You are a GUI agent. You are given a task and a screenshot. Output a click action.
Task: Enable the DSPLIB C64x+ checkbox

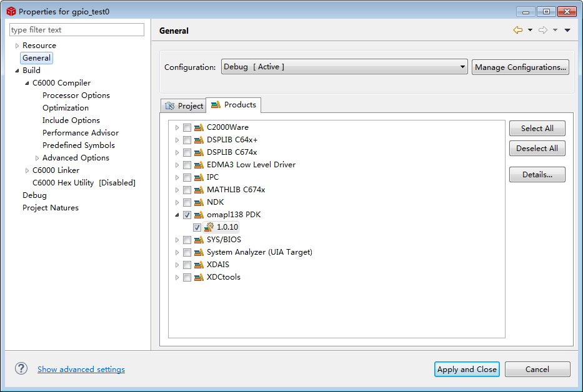(x=187, y=140)
